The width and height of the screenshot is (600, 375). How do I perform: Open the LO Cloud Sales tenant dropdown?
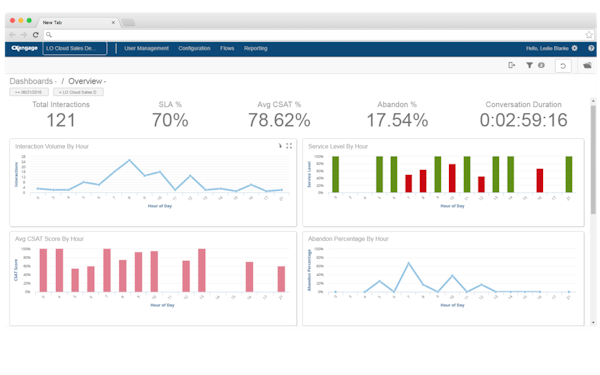[75, 48]
